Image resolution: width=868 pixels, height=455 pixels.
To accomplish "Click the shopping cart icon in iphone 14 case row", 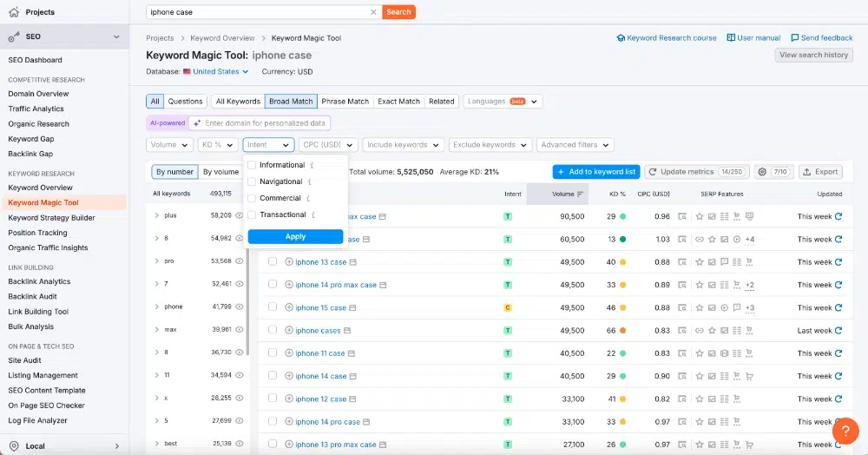I will tap(750, 376).
